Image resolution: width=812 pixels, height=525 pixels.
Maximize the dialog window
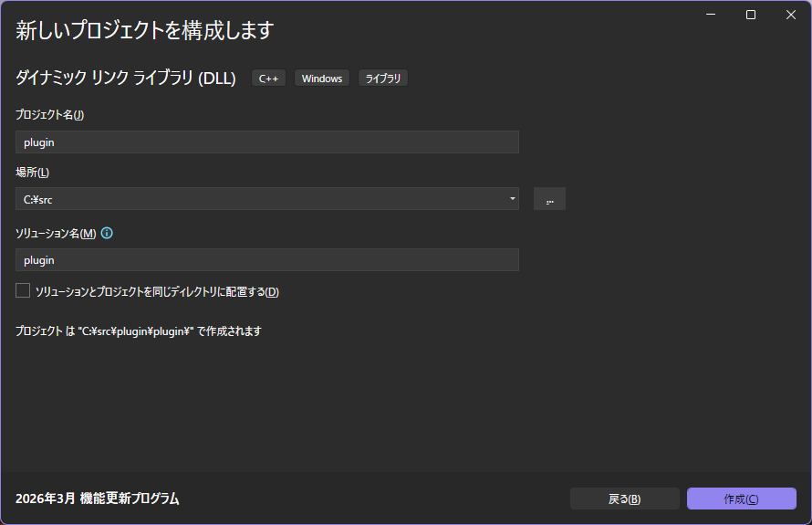click(x=750, y=15)
